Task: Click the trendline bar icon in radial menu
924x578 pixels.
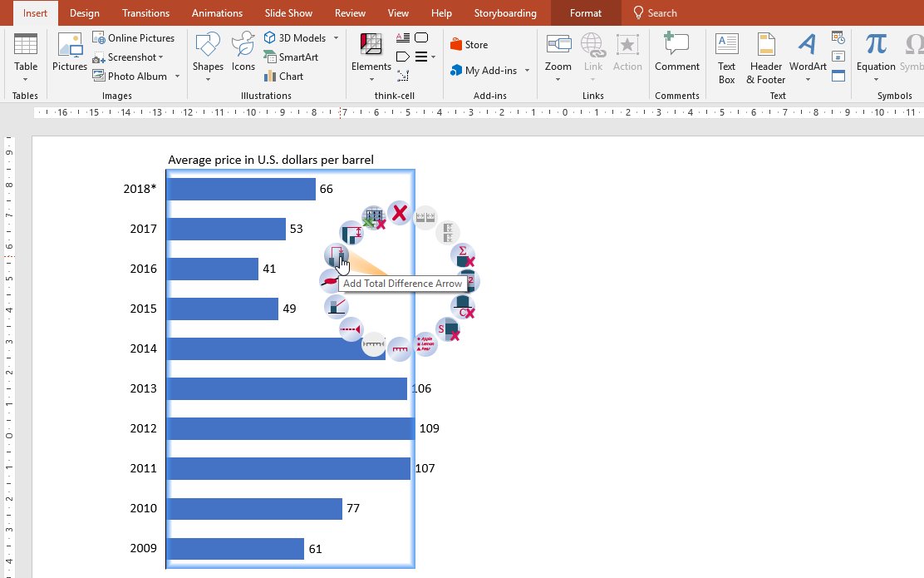Action: 337,306
